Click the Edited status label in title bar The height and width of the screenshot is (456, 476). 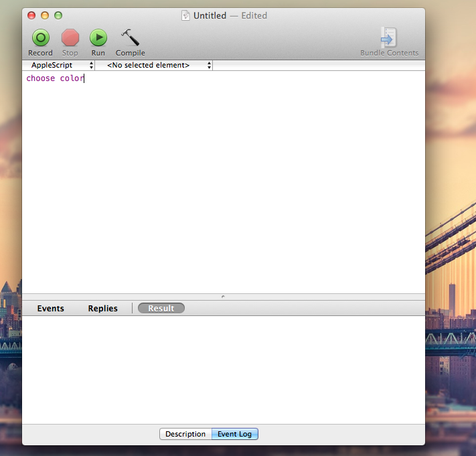(x=254, y=15)
